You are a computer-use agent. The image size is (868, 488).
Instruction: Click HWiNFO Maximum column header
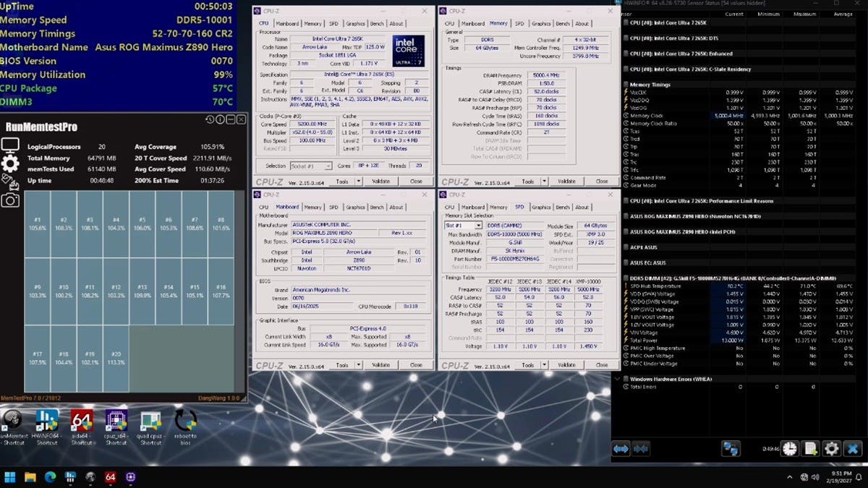805,14
